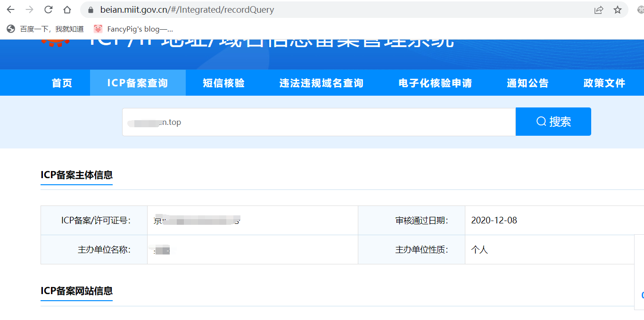Image resolution: width=644 pixels, height=320 pixels.
Task: Open the 百度一下 bookmark
Action: [x=45, y=29]
